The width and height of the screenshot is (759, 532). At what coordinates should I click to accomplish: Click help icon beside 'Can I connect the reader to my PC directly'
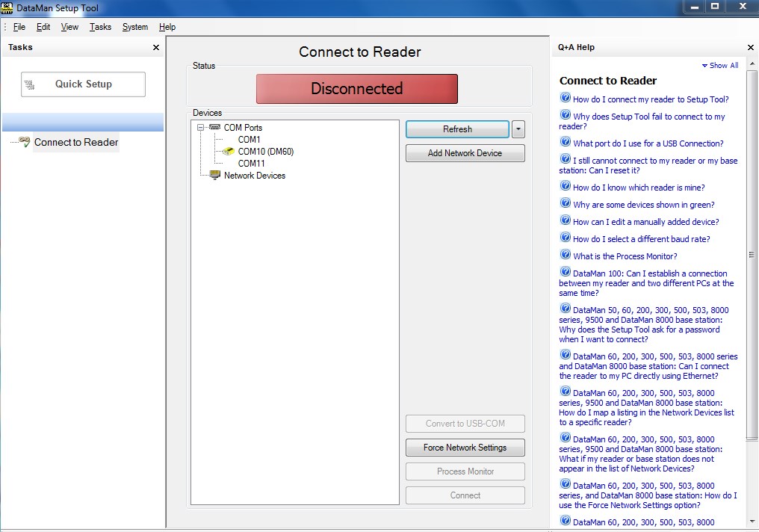coord(565,354)
